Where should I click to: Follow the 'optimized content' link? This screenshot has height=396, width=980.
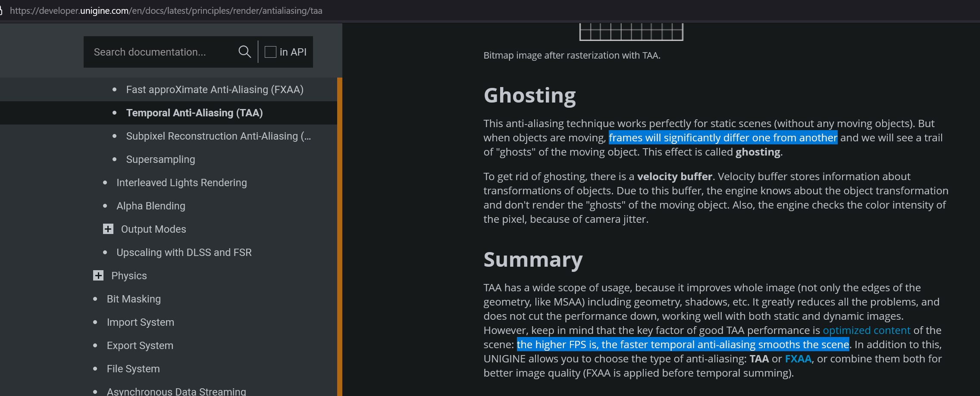(x=867, y=330)
